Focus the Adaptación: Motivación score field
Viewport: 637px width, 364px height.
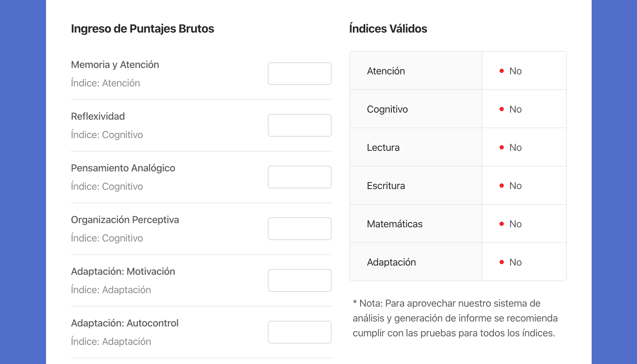pyautogui.click(x=299, y=280)
